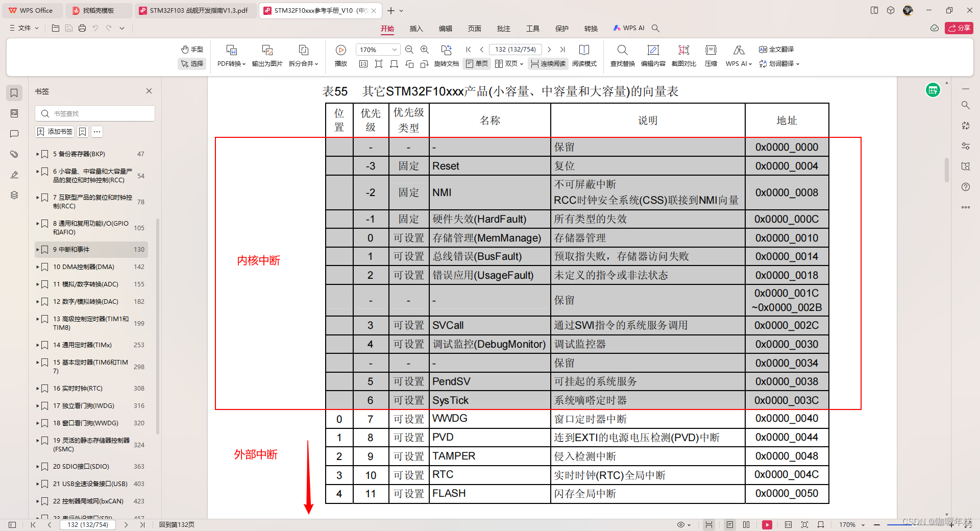Open the PDF转换 conversion menu
Image resolution: width=980 pixels, height=531 pixels.
(x=231, y=56)
